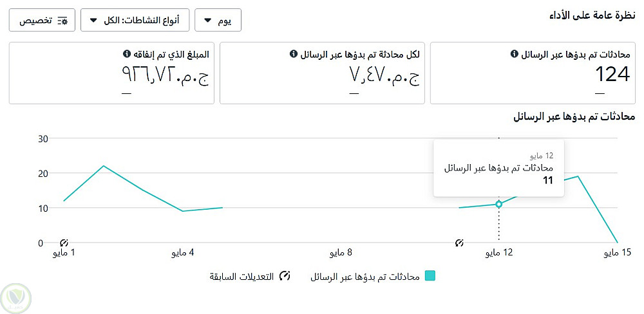Image resolution: width=644 pixels, height=314 pixels.
Task: Click the 12 مايو tooltip showing 11
Action: click(x=498, y=168)
